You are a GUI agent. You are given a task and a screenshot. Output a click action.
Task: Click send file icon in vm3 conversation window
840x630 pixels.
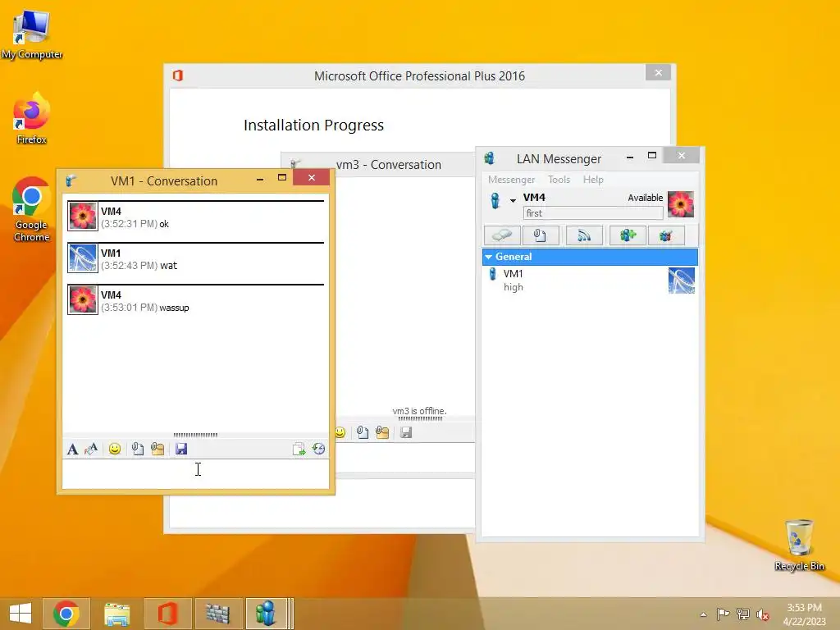[363, 432]
